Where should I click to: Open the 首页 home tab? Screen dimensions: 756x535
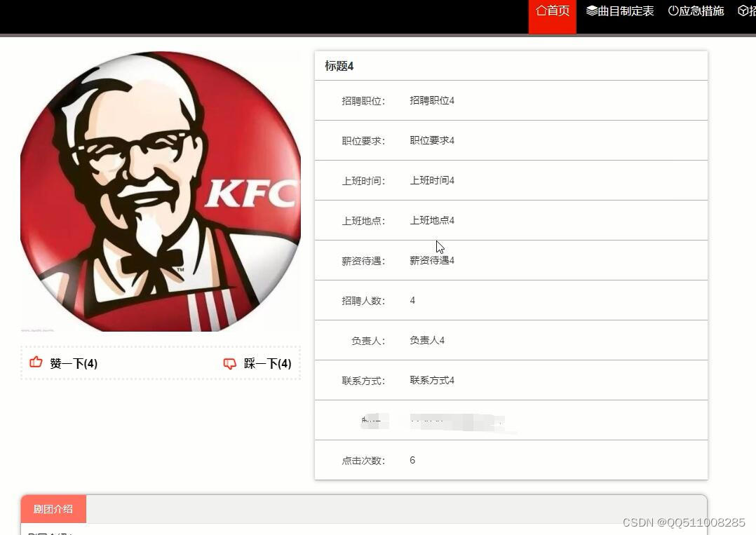[553, 16]
